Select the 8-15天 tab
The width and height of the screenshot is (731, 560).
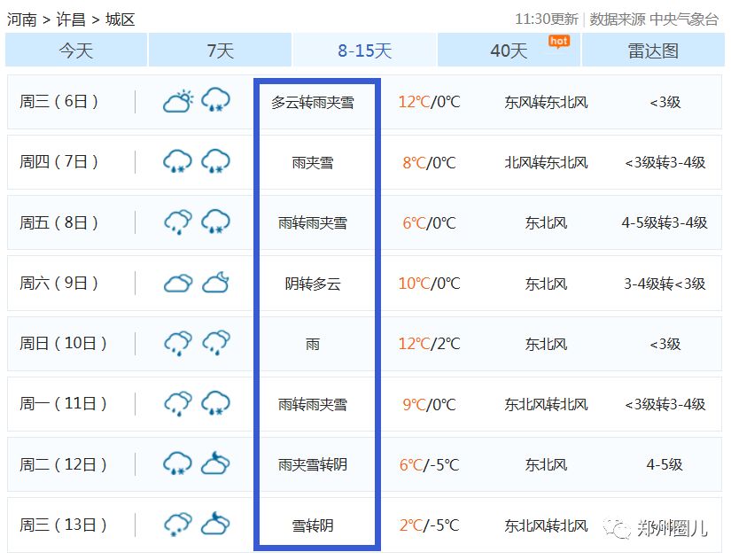364,51
